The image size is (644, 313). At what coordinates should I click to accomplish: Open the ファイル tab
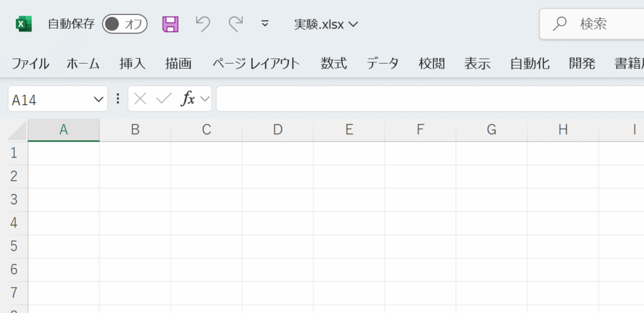(x=30, y=63)
